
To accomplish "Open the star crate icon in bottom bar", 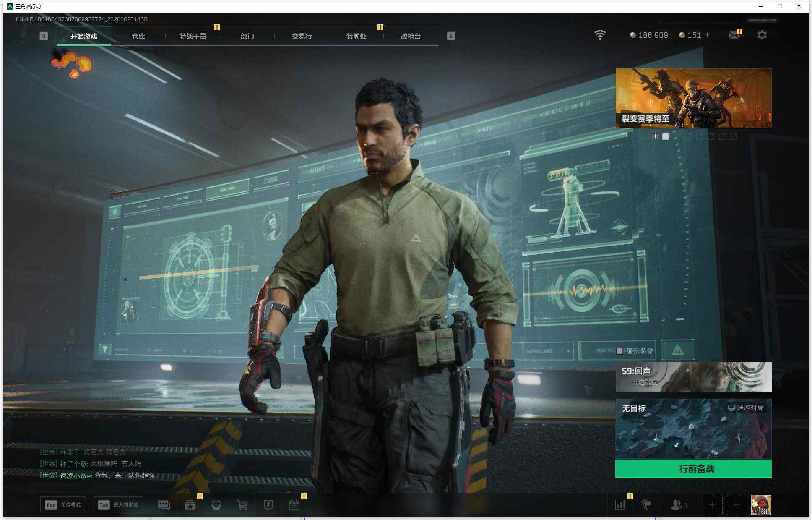I will pos(190,505).
